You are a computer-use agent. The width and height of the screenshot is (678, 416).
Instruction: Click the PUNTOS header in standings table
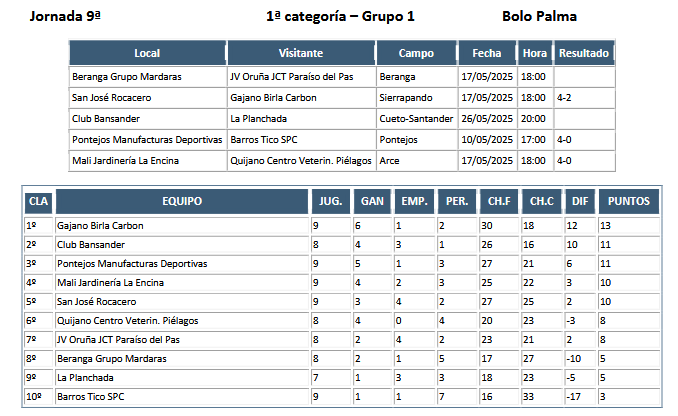coord(629,201)
